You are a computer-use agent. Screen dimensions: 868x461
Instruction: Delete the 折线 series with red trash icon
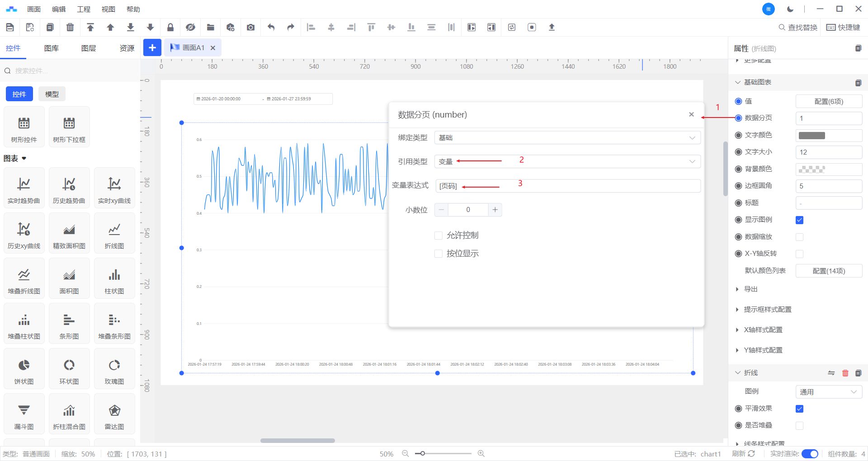point(845,373)
